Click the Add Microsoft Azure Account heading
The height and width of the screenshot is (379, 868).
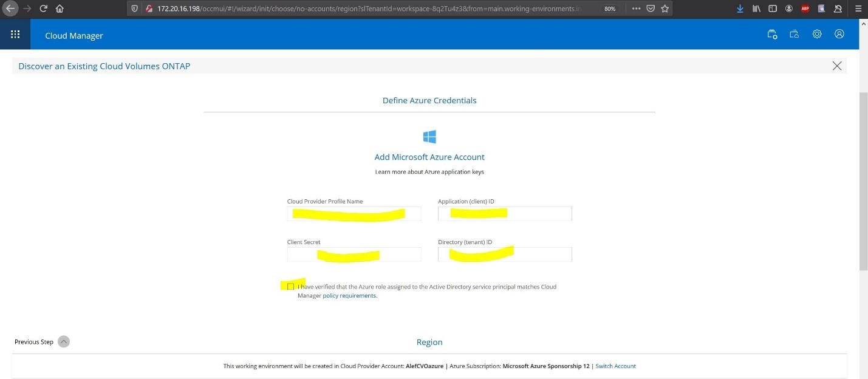[429, 157]
